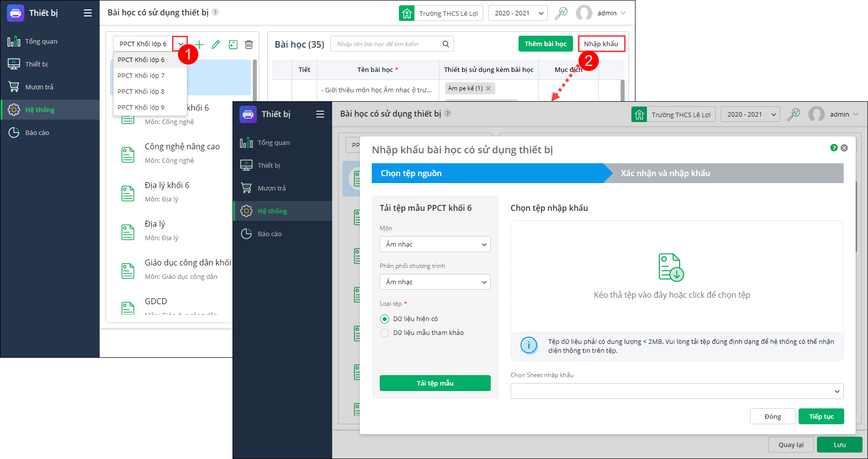Open Báo cáo in the back window sidebar
Screen dimensions: 868x459
pos(50,132)
